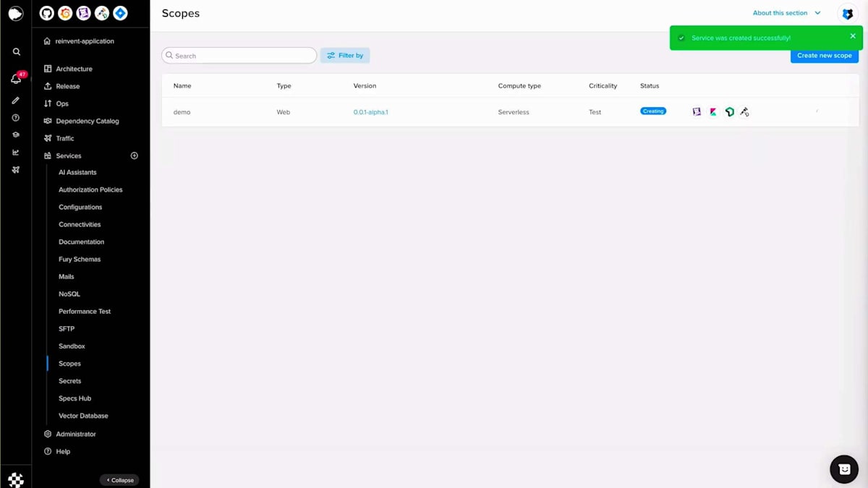
Task: Click the Version column header
Action: pos(365,86)
